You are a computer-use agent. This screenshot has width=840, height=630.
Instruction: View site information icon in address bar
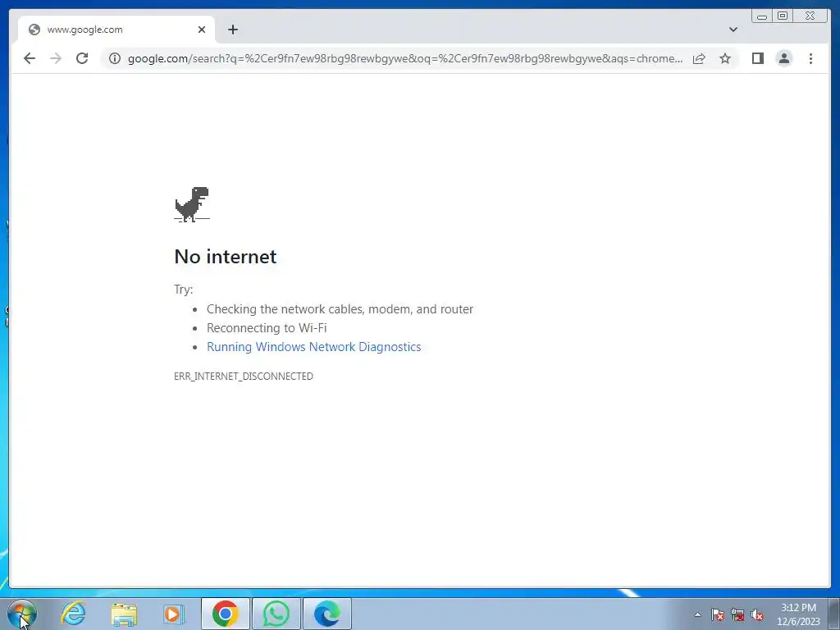pos(115,58)
